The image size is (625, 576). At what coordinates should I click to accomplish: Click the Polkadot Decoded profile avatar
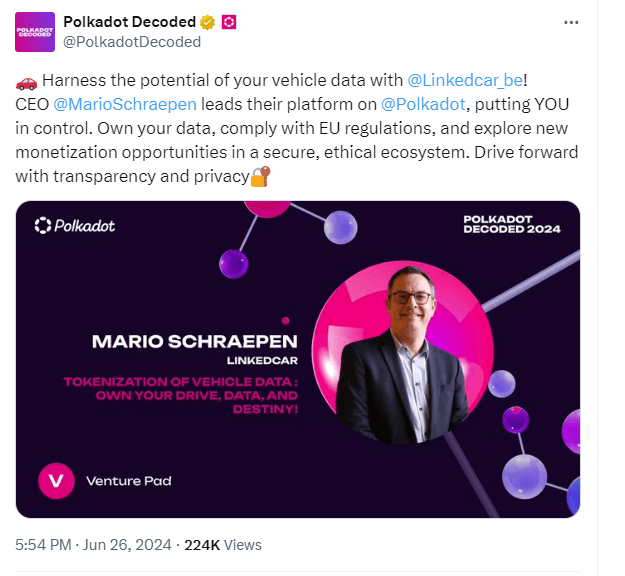click(35, 31)
